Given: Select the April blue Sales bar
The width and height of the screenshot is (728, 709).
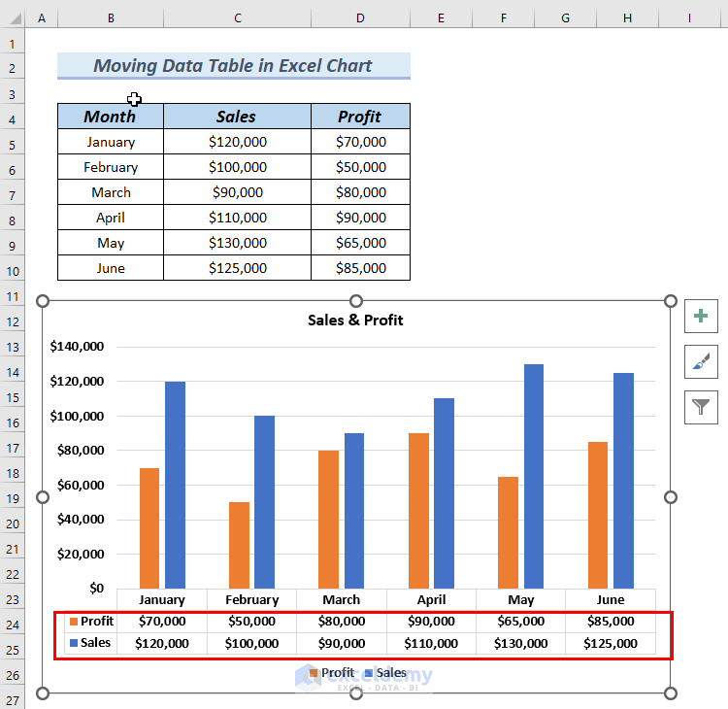Looking at the screenshot, I should pyautogui.click(x=444, y=493).
